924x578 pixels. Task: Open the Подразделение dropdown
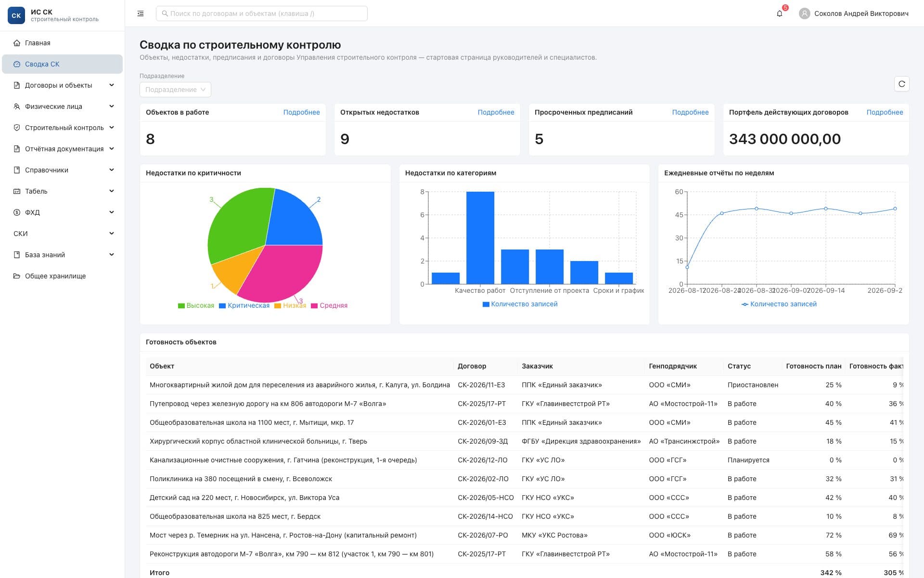coord(175,90)
